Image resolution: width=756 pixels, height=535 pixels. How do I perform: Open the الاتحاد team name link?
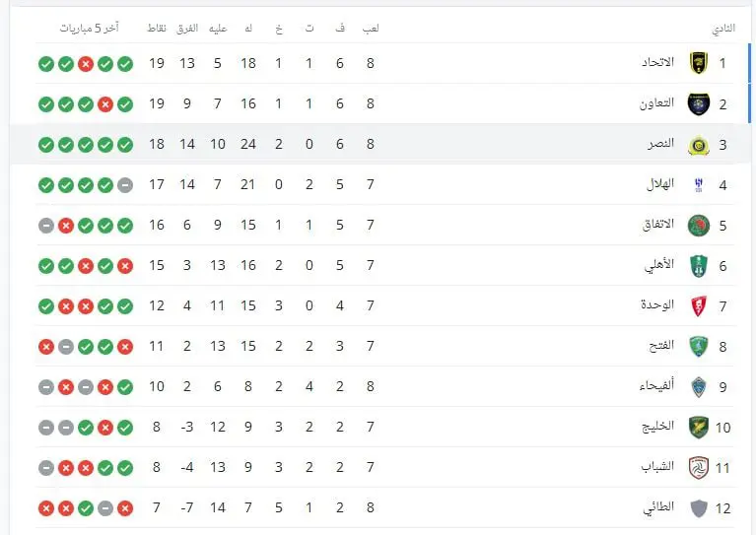click(x=657, y=62)
